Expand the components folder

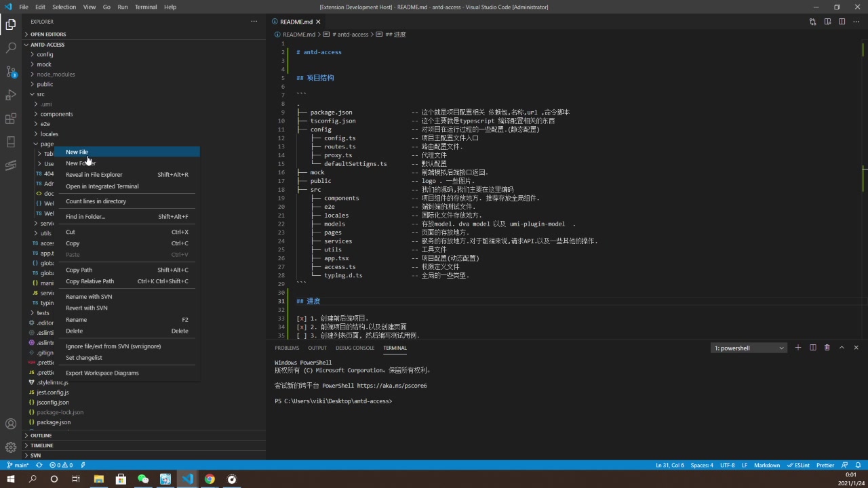coord(56,114)
